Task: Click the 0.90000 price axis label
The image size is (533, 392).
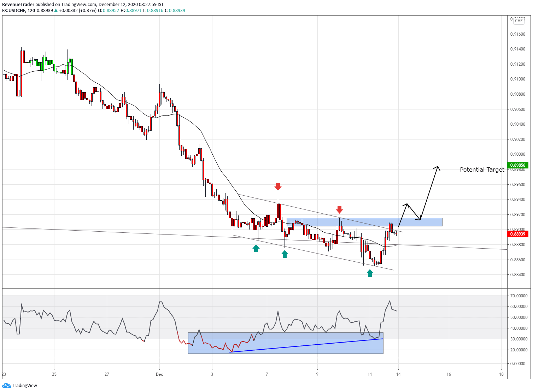Action: point(517,154)
